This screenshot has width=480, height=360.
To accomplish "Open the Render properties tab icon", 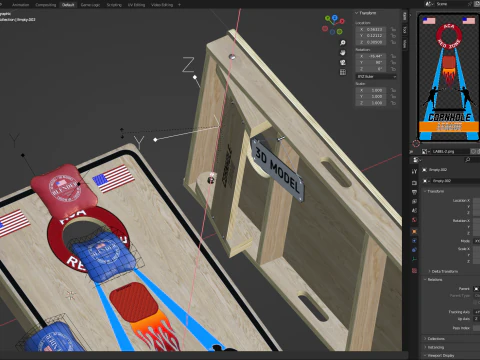I will [414, 183].
